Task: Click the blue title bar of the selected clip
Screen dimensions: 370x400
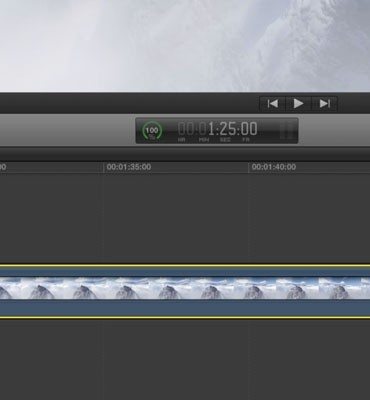Action: pyautogui.click(x=185, y=272)
